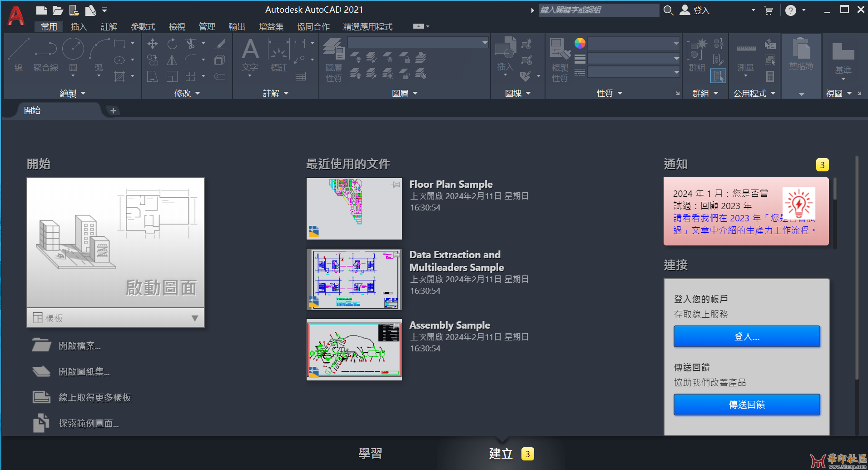Switch to the 檢視 ribbon tab
The width and height of the screenshot is (868, 470).
(177, 27)
